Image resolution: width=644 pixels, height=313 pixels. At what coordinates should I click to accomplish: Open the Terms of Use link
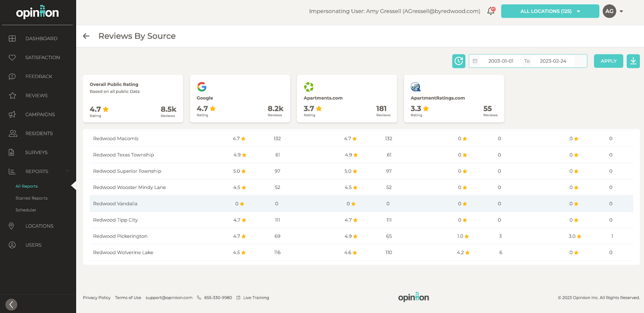click(x=128, y=298)
